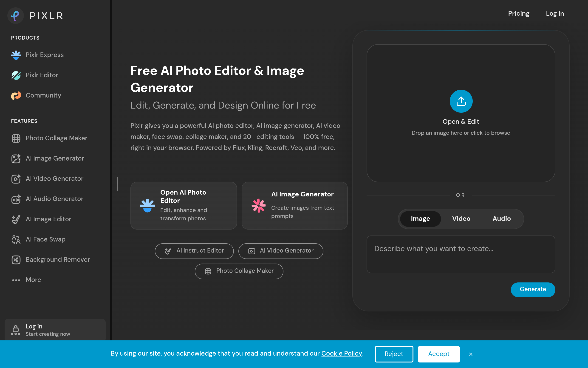Click the Pixlr Editor leaf icon
The height and width of the screenshot is (368, 588).
click(16, 75)
